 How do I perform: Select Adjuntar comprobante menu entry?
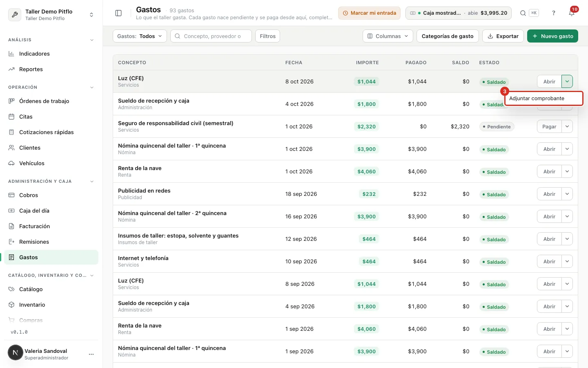point(543,99)
